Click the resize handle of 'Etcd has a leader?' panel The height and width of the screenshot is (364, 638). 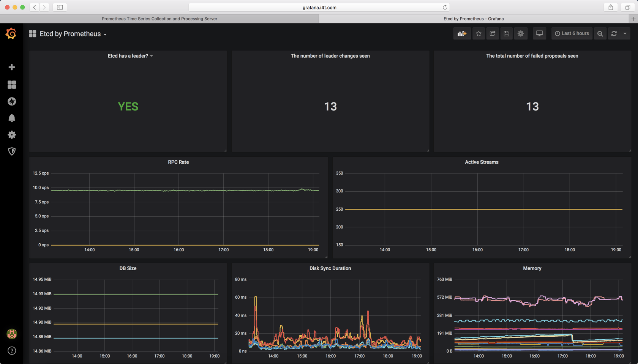coord(225,150)
